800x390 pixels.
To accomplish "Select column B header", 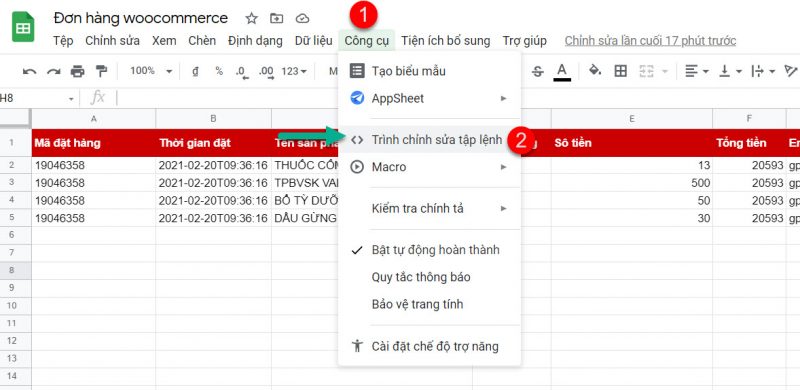I will coord(213,118).
